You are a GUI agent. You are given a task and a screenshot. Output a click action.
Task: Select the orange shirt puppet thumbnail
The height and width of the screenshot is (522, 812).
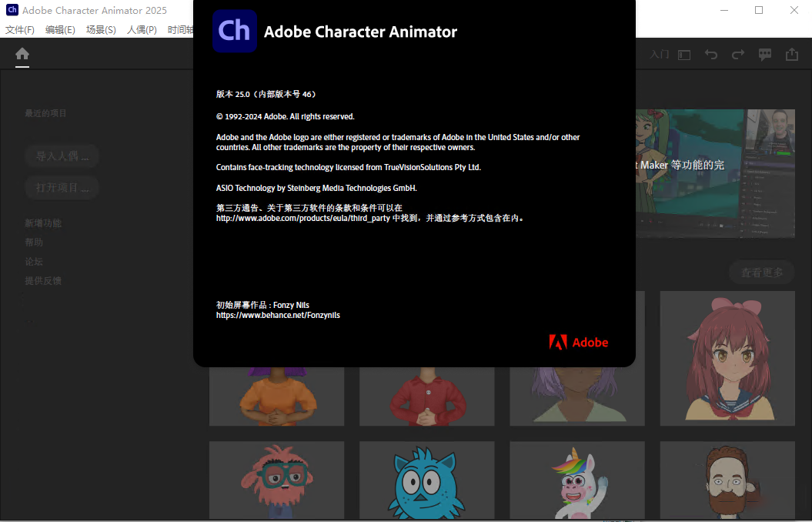(x=276, y=397)
